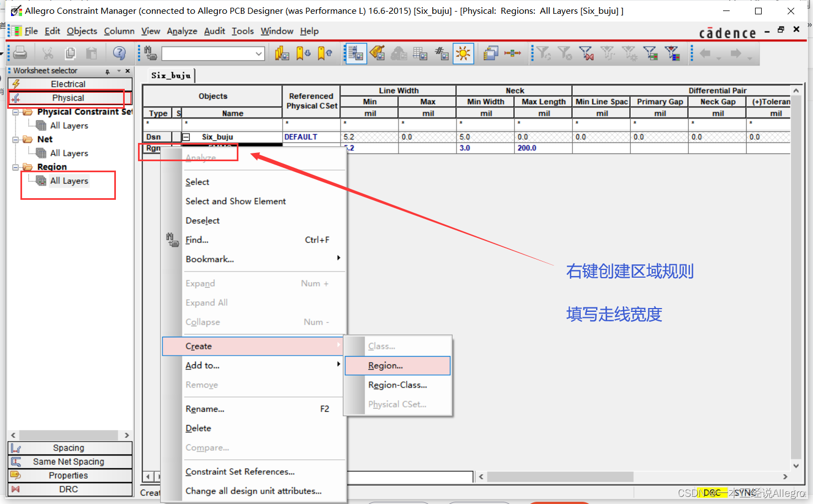The width and height of the screenshot is (813, 504).
Task: Choose Region-Class... from the submenu
Action: 397,385
